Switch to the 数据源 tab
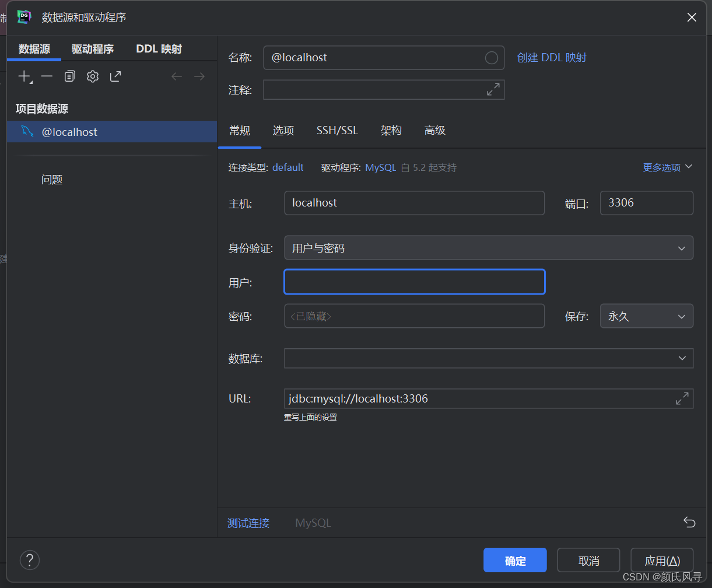The width and height of the screenshot is (712, 588). coord(34,49)
